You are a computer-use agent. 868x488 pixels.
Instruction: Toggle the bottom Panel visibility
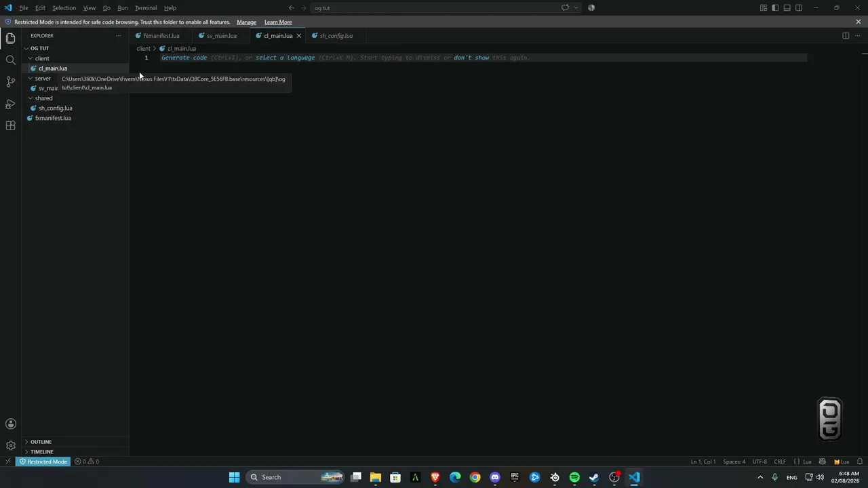(x=787, y=8)
